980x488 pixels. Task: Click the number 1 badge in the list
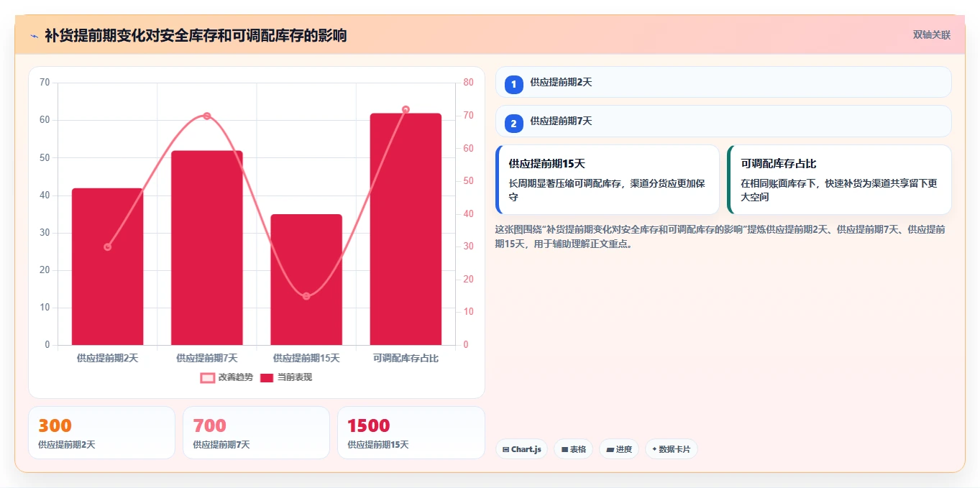coord(513,85)
